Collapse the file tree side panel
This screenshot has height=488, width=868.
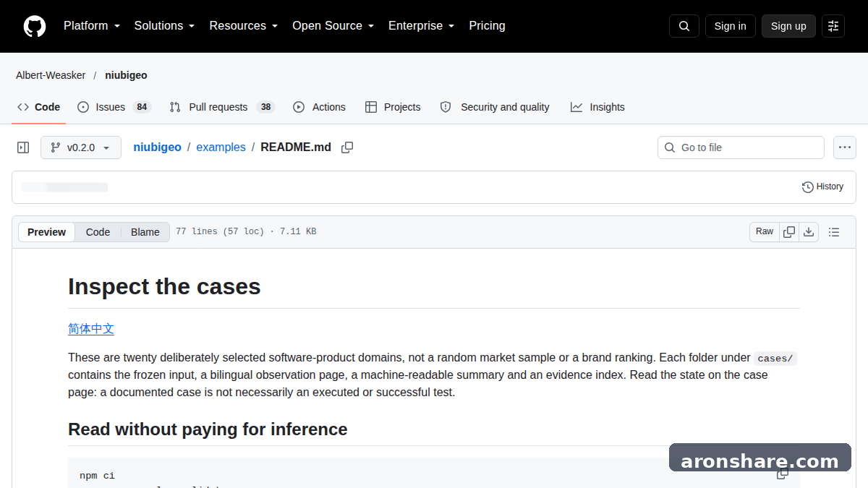[x=23, y=147]
